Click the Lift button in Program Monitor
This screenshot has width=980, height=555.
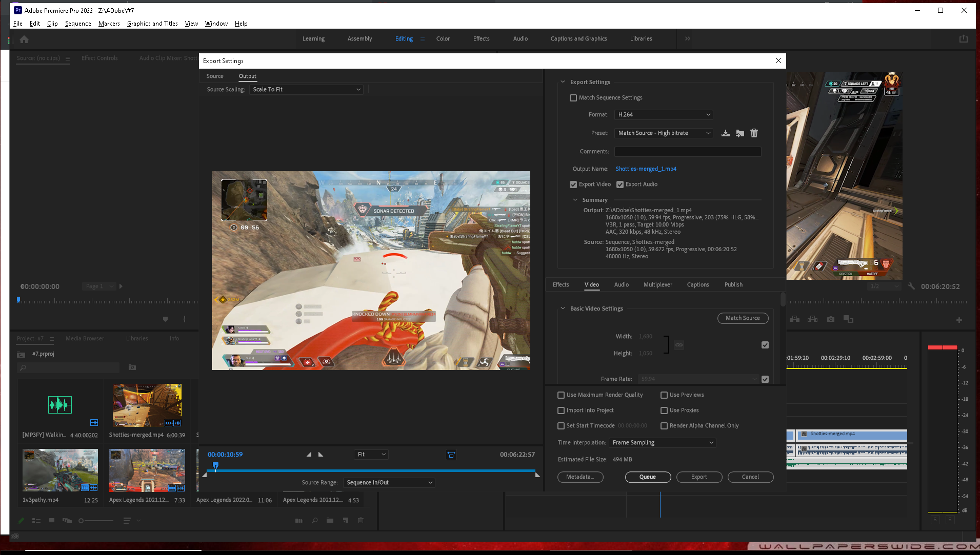click(795, 319)
